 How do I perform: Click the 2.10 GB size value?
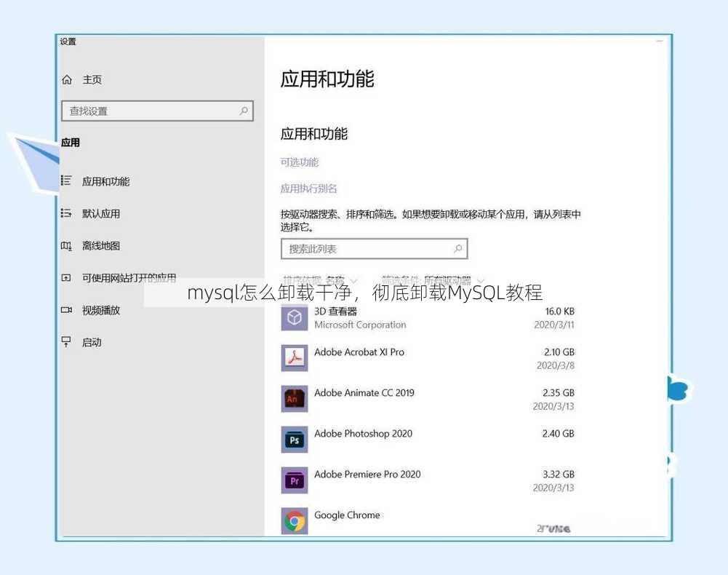(x=559, y=352)
